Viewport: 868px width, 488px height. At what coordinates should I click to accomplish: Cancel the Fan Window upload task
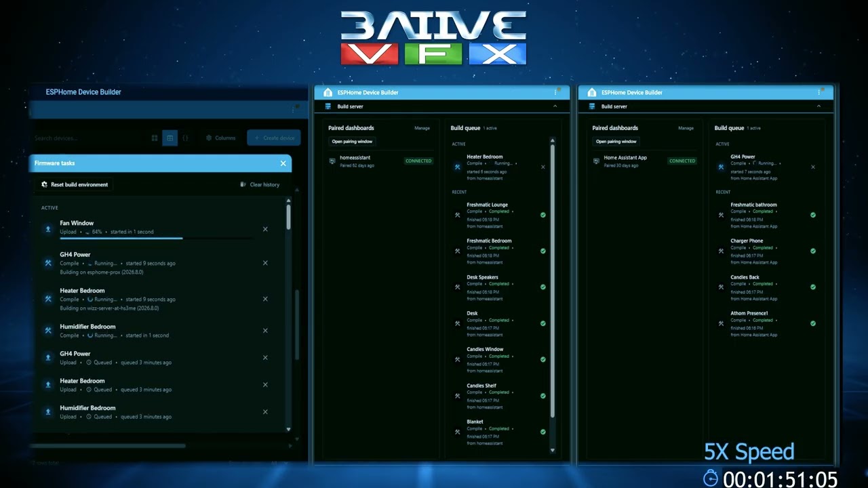(x=265, y=229)
